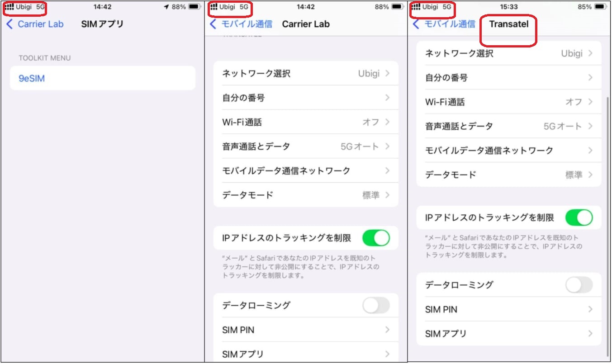Tap the signal bars on SIMアプリ screen
This screenshot has width=612, height=364.
[x=9, y=7]
